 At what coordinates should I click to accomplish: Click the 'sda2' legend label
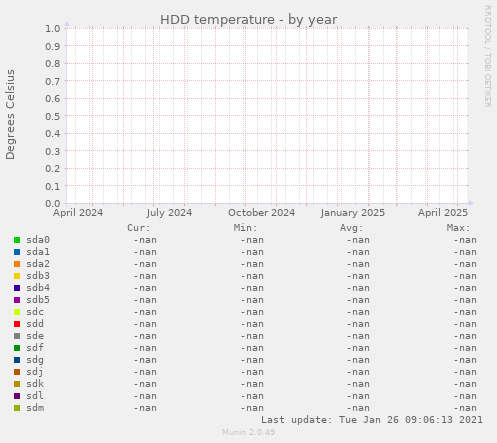point(38,264)
